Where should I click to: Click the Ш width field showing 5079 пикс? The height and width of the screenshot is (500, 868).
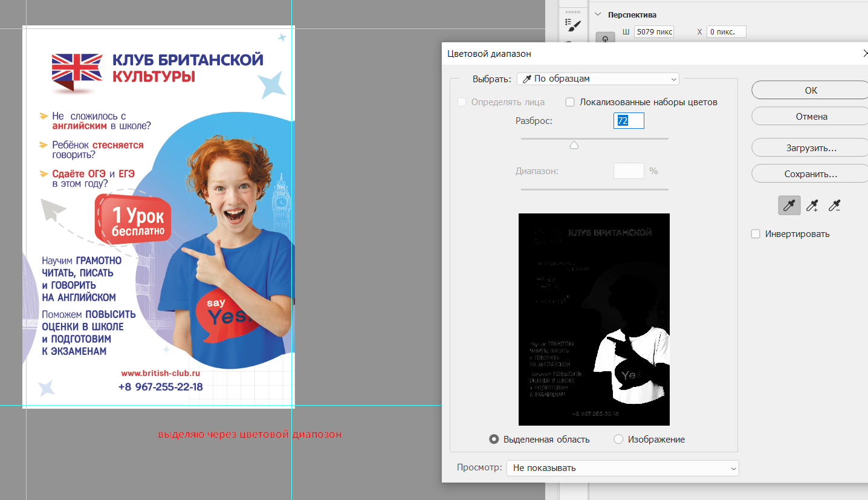[654, 31]
